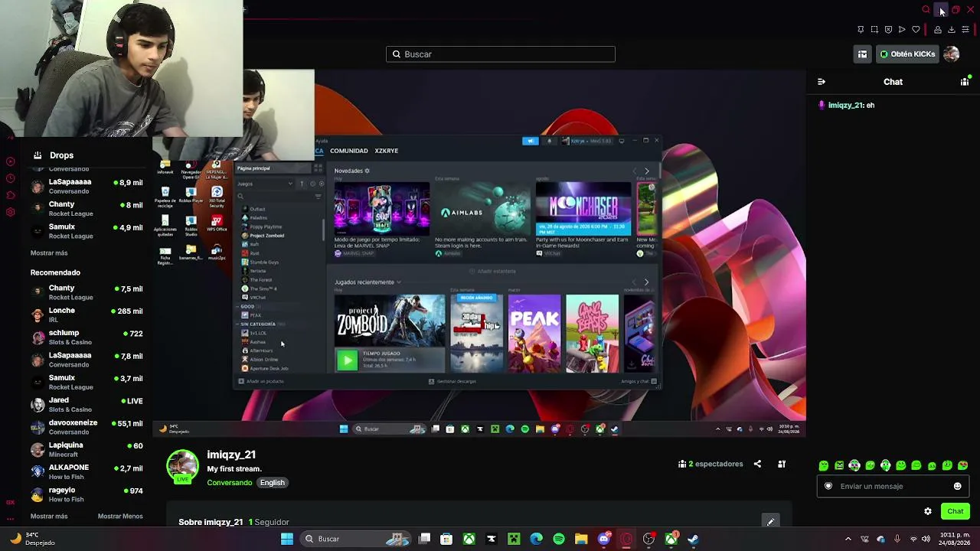Click the heart bookmark icon in toolbar
980x551 pixels.
(x=916, y=30)
